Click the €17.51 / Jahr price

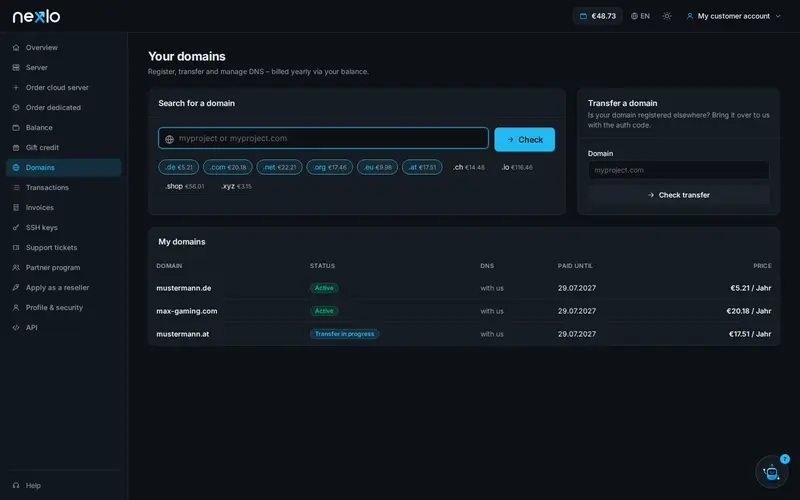750,334
